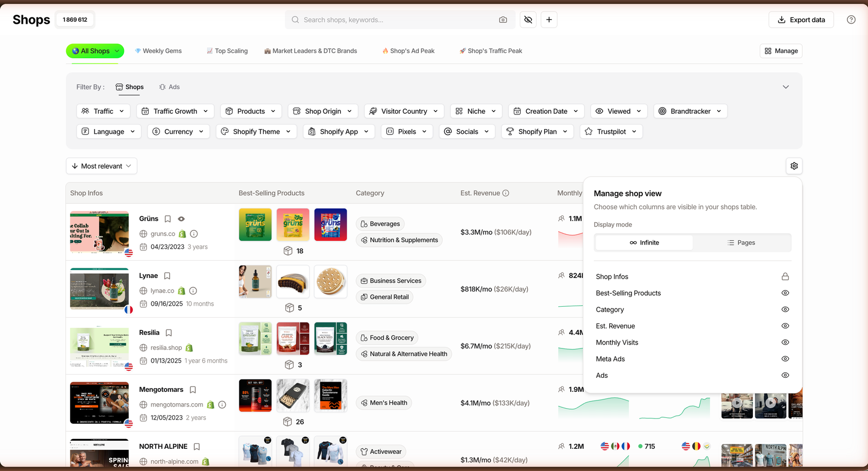Bookmark the Mengotomars shop
Viewport: 868px width, 471px height.
(x=193, y=390)
